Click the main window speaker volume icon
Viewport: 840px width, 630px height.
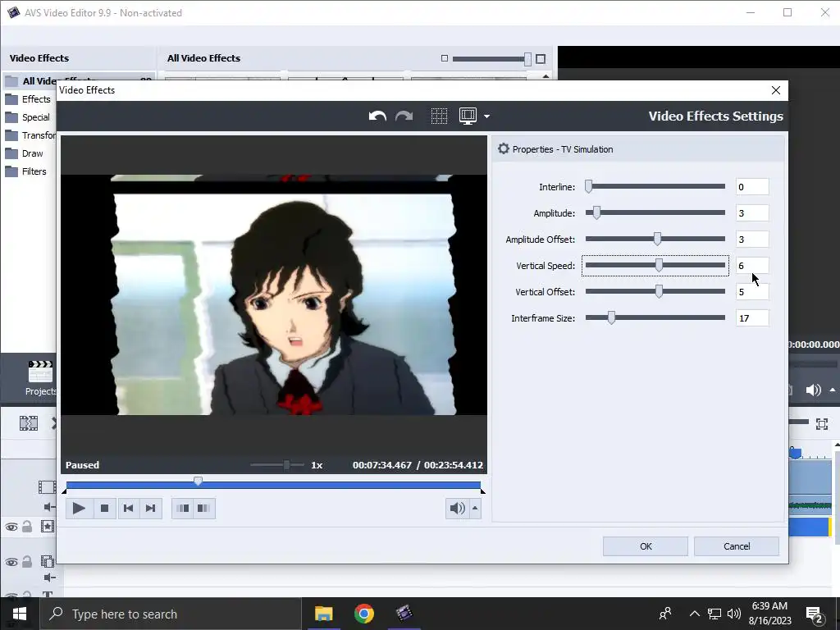pos(813,390)
